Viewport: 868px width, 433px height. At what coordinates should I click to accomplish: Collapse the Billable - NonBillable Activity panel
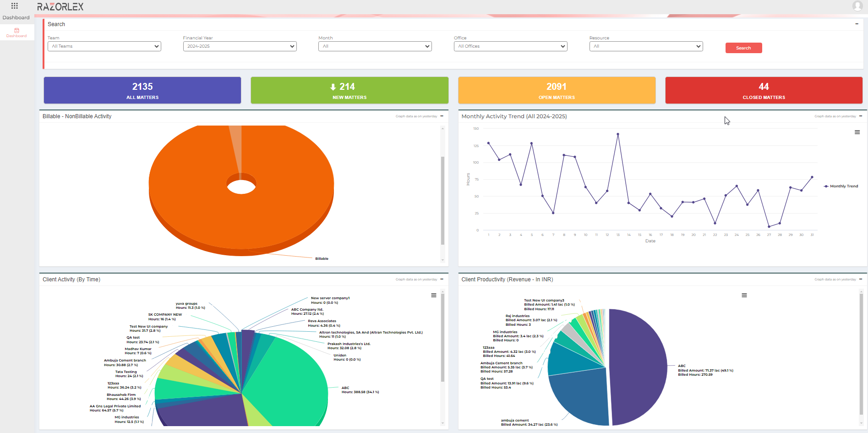[x=441, y=116]
